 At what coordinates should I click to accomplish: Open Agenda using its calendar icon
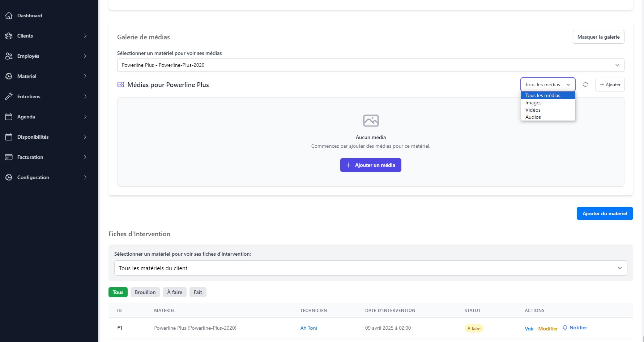coord(9,117)
